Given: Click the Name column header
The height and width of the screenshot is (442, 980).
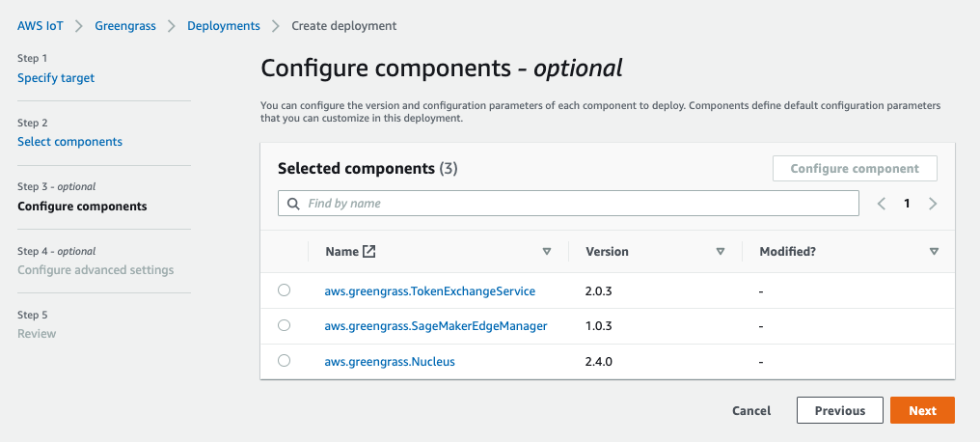Looking at the screenshot, I should click(341, 251).
